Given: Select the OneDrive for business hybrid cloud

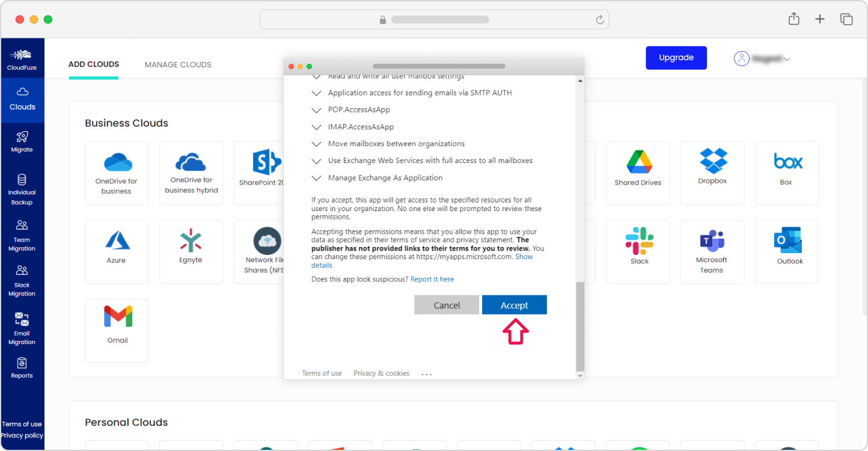Looking at the screenshot, I should pos(191,173).
